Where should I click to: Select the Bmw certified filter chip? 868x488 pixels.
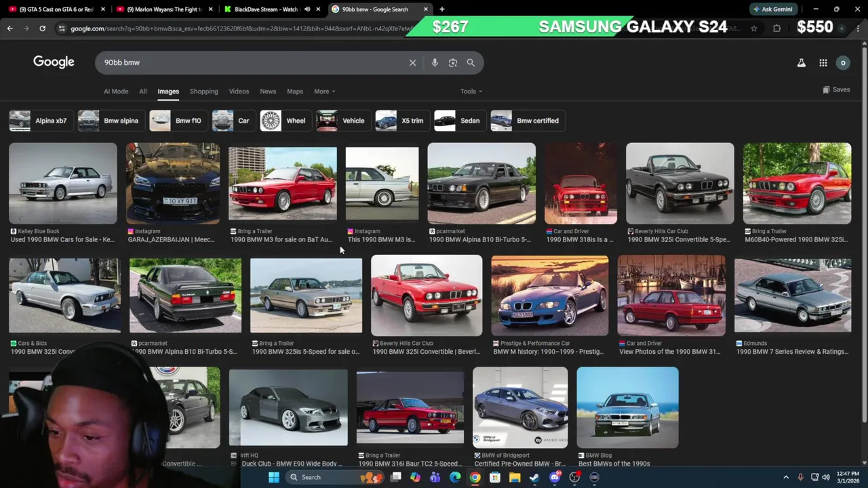(x=528, y=121)
